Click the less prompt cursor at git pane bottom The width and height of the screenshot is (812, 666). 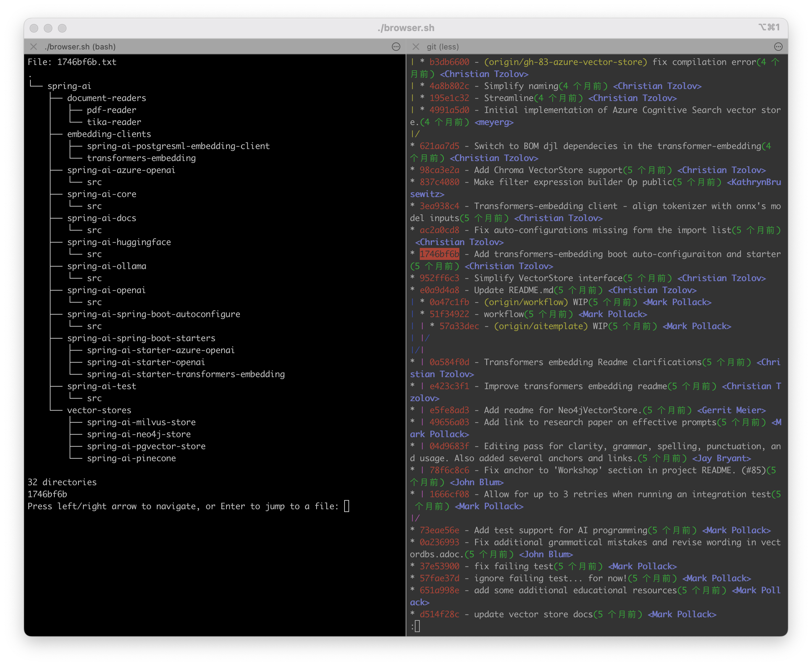tap(417, 626)
